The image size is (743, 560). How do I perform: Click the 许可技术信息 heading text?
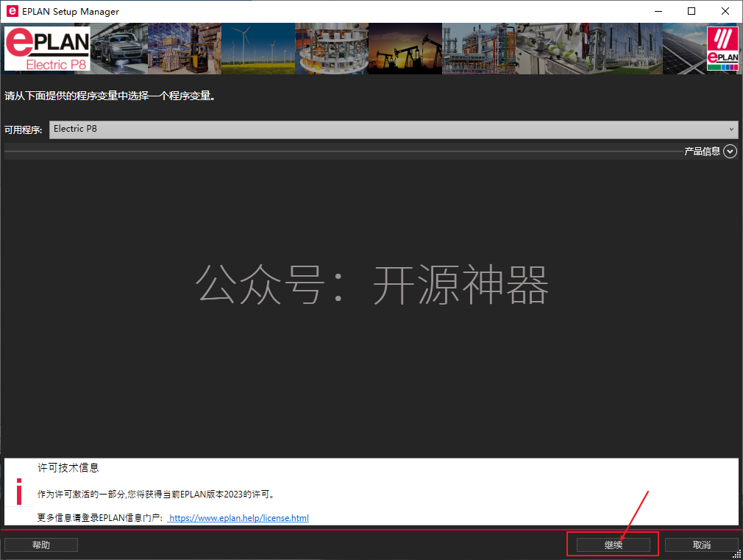[68, 468]
